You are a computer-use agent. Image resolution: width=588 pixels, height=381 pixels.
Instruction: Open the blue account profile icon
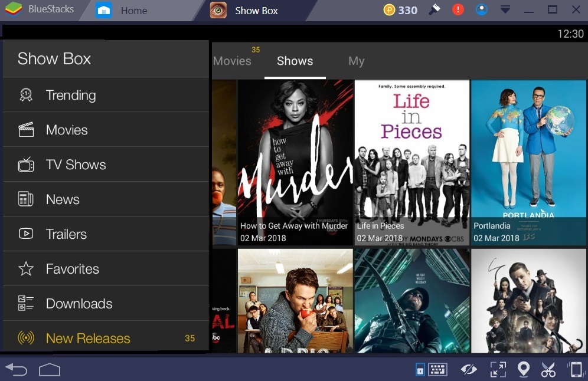[482, 9]
